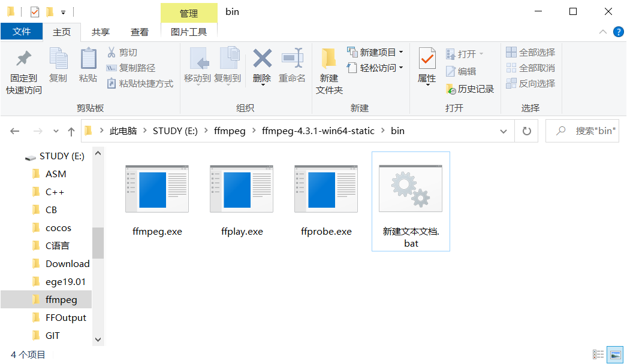The width and height of the screenshot is (627, 364).
Task: Choose 粘贴快捷方式 in clipboard group
Action: tap(140, 83)
